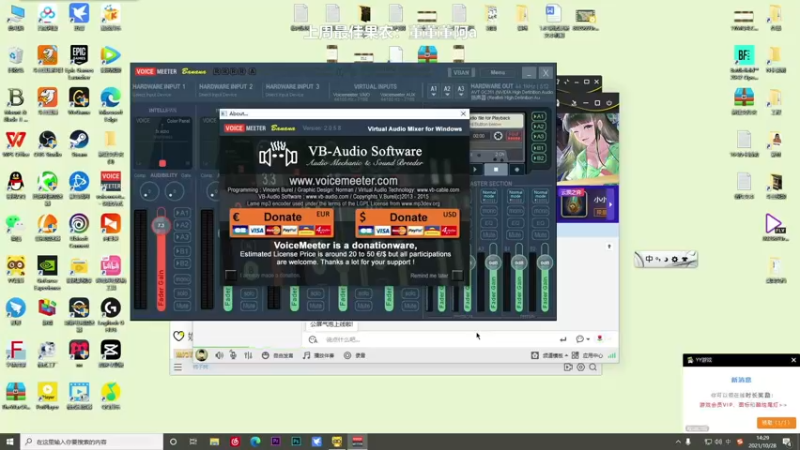This screenshot has height=450, width=800.
Task: Open the www.voicemeeter.com link
Action: pyautogui.click(x=343, y=181)
